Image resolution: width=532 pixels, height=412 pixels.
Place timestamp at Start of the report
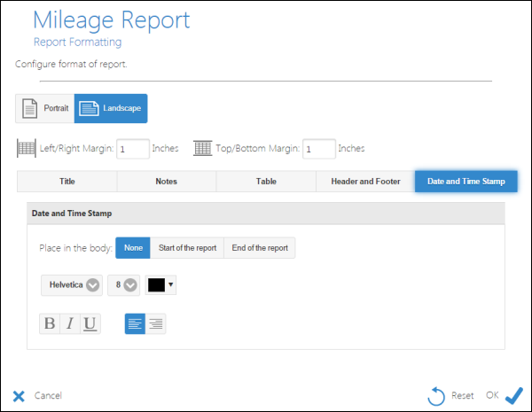point(187,248)
